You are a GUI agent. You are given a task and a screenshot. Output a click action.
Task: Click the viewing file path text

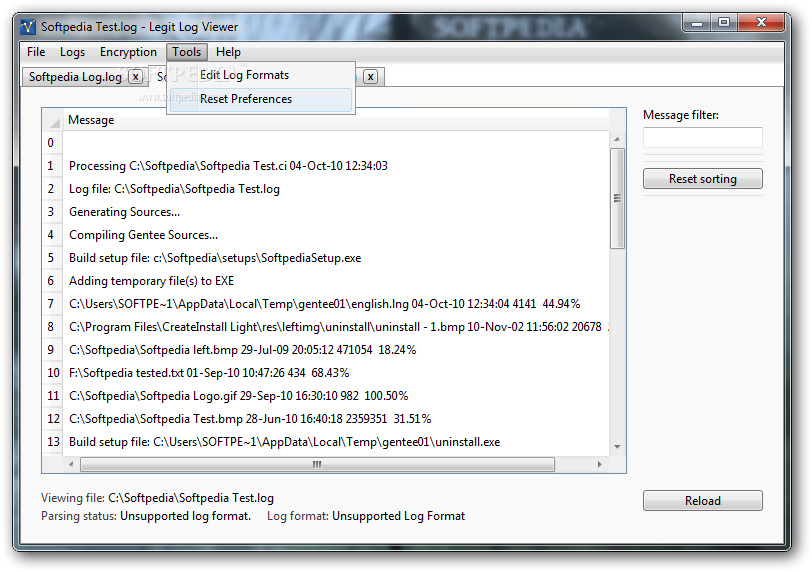[x=191, y=498]
